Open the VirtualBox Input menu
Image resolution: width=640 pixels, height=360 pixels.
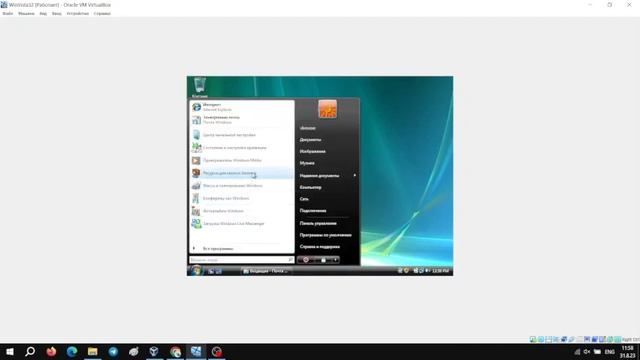coord(57,13)
